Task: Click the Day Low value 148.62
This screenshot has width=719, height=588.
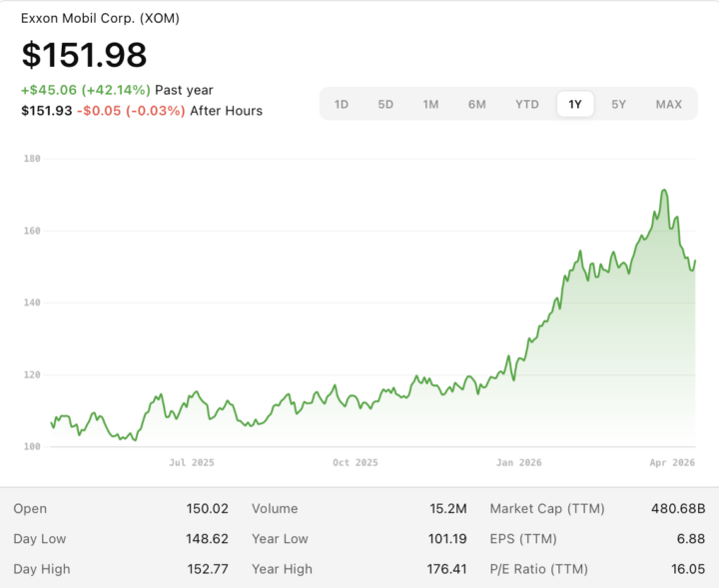Action: click(207, 538)
